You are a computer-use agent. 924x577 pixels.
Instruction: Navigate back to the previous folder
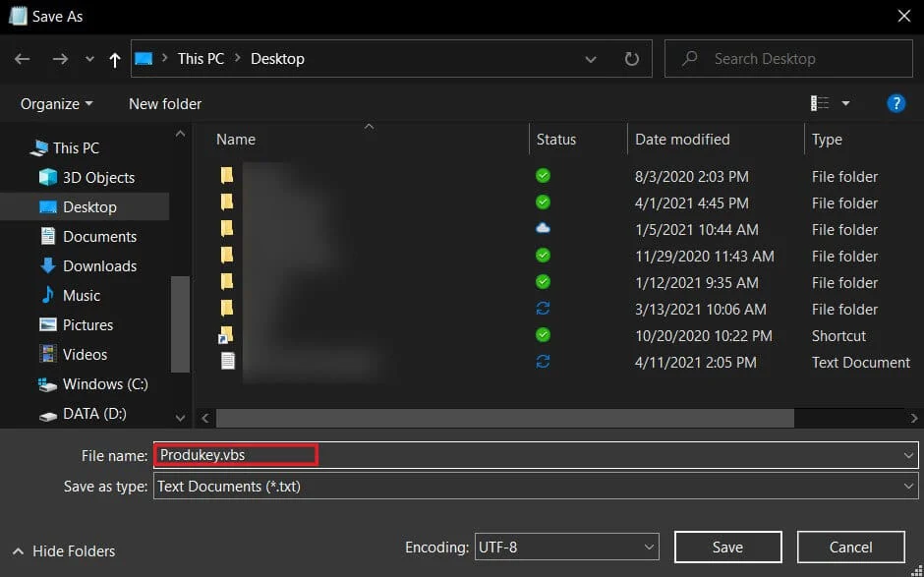click(22, 59)
